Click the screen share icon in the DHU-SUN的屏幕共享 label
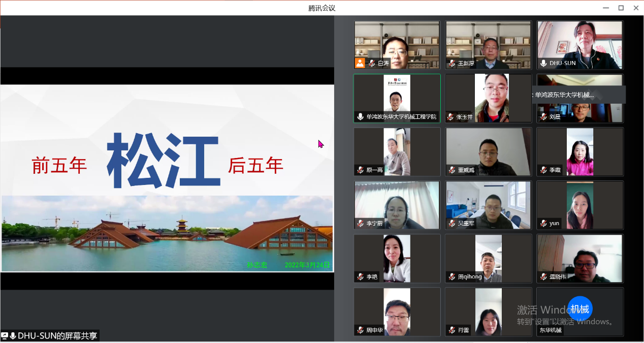The image size is (644, 343). 5,335
